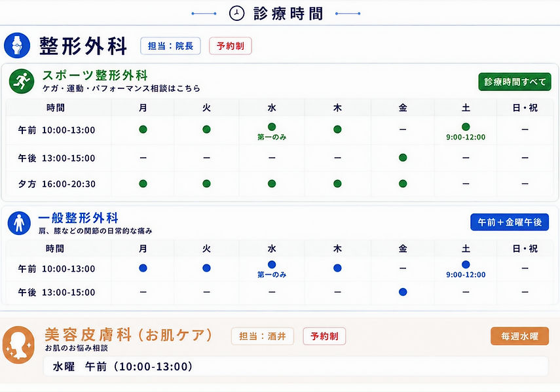Screen dimensions: 560x392
Task: Click 月 column header in sports table
Action: pos(143,108)
